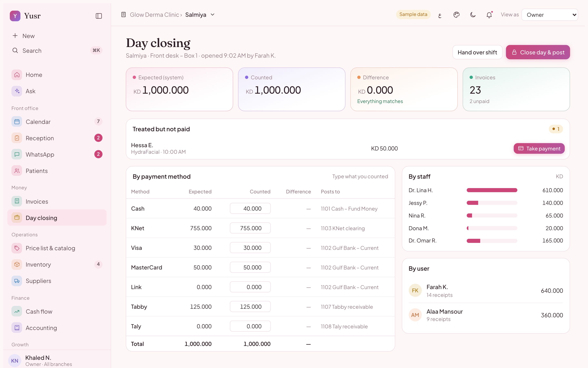
Task: Click Hand over shift button
Action: (x=477, y=52)
